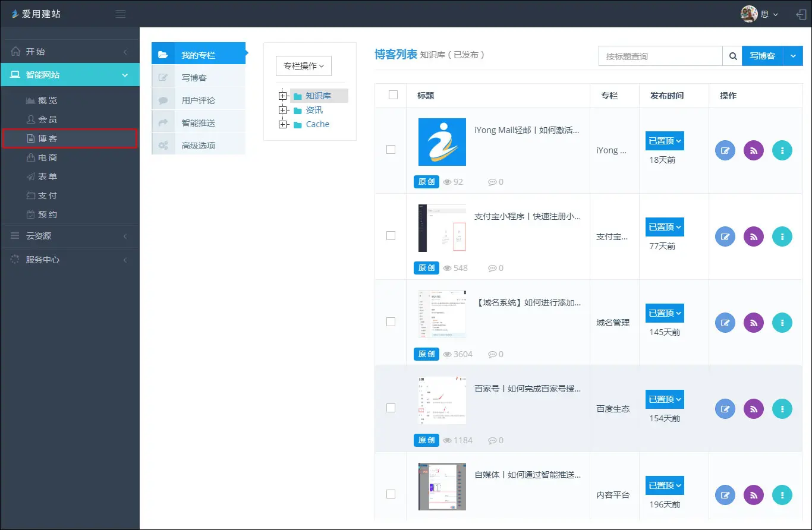Click edit icon for iYong Mail post
This screenshot has width=812, height=530.
tap(725, 150)
